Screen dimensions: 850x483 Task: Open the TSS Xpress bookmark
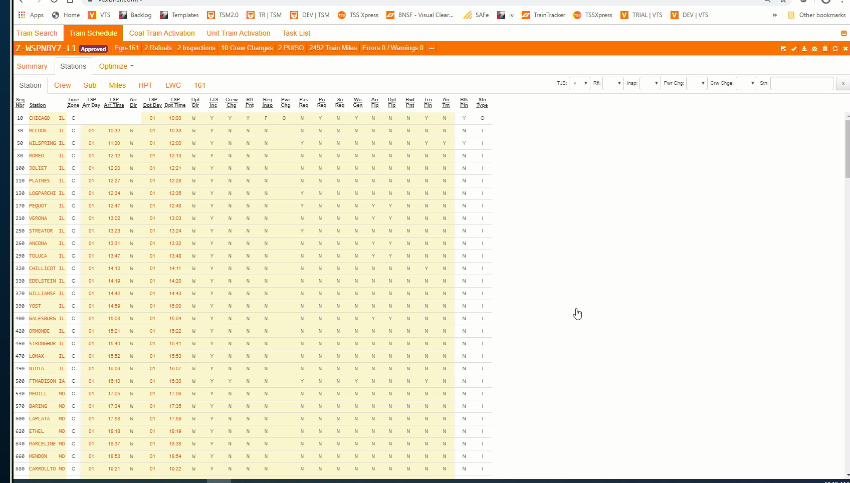(x=358, y=15)
